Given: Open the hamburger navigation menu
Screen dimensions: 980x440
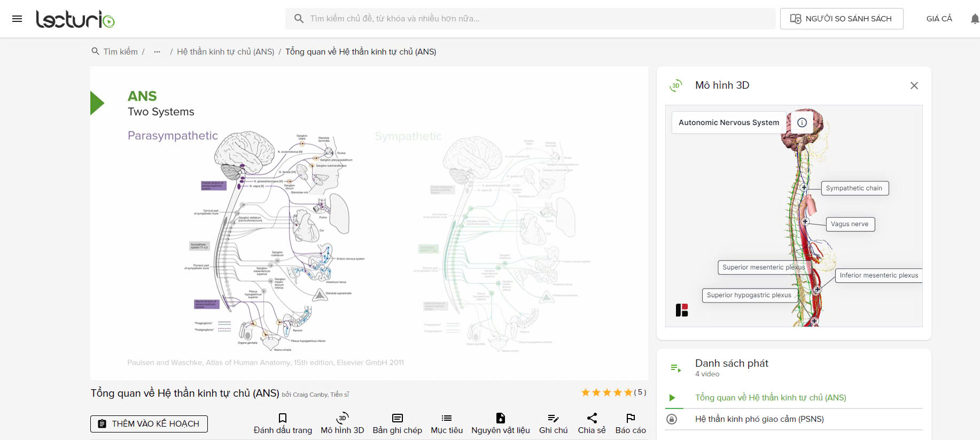Looking at the screenshot, I should coord(17,19).
